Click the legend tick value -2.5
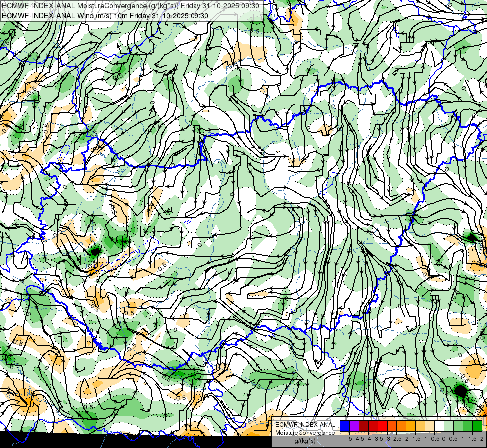This screenshot has height=448, width=487. [x=396, y=439]
